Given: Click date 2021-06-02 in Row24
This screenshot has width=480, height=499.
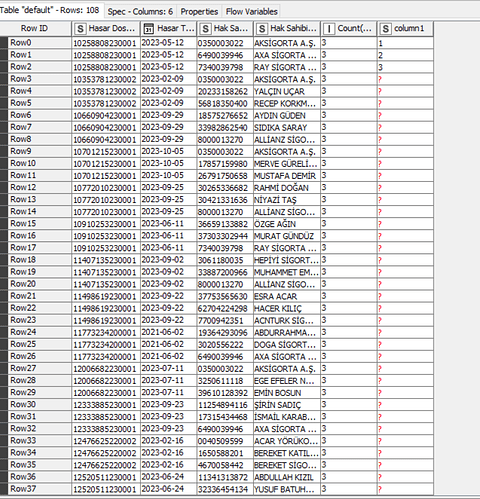Looking at the screenshot, I should coord(169,332).
